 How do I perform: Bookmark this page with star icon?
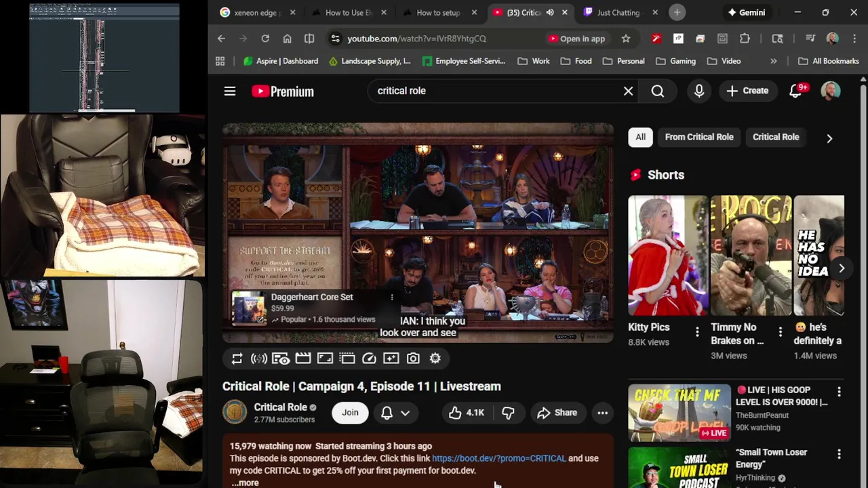coord(626,39)
